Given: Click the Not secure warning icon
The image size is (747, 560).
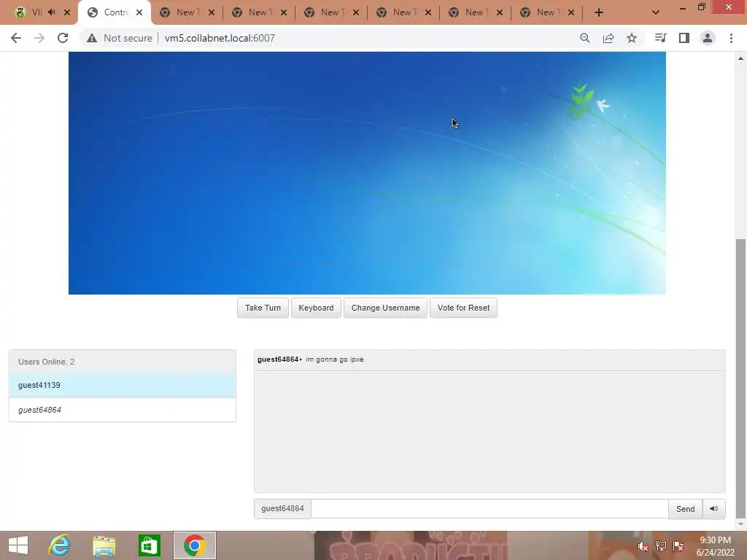Looking at the screenshot, I should (x=91, y=38).
